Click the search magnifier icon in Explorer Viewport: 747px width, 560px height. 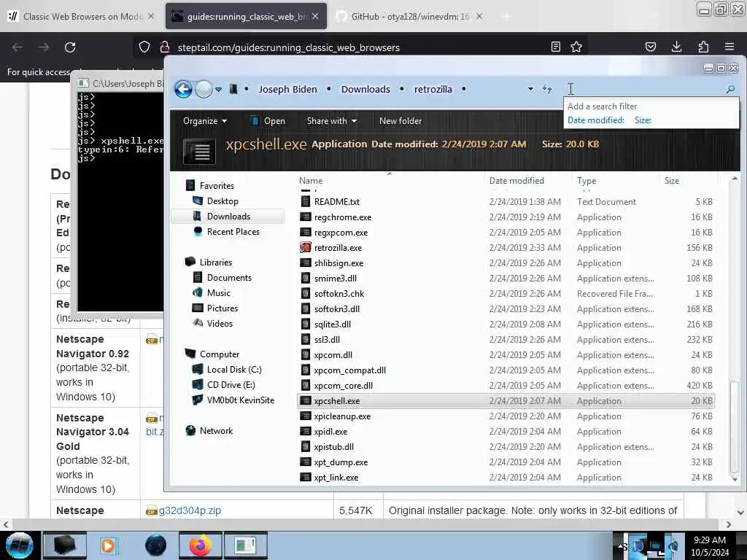730,89
